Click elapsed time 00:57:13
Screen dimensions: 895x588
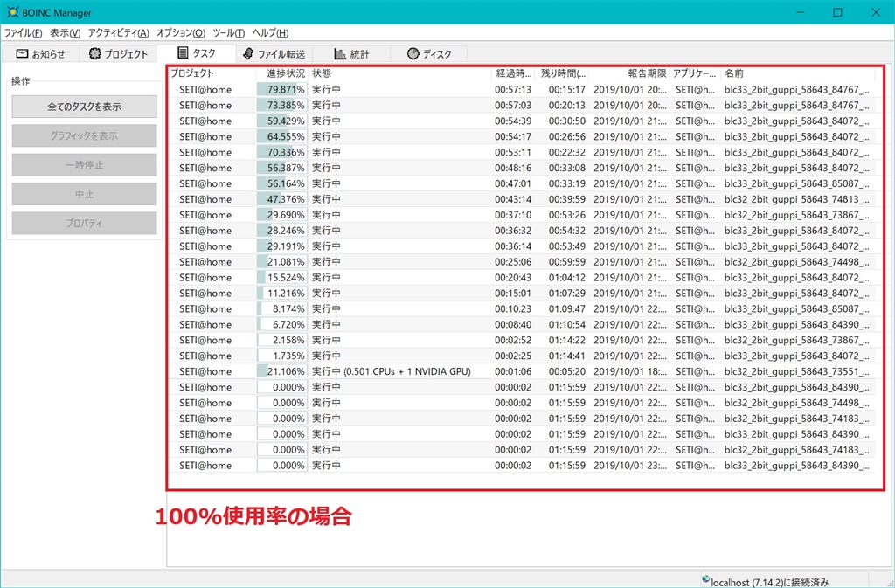[x=512, y=89]
